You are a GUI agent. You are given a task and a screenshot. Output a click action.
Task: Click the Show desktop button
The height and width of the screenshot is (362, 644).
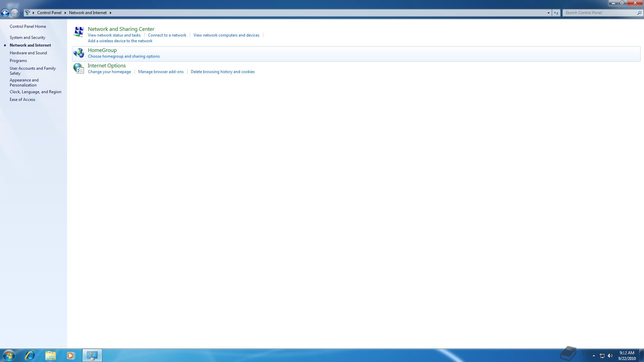(x=642, y=355)
